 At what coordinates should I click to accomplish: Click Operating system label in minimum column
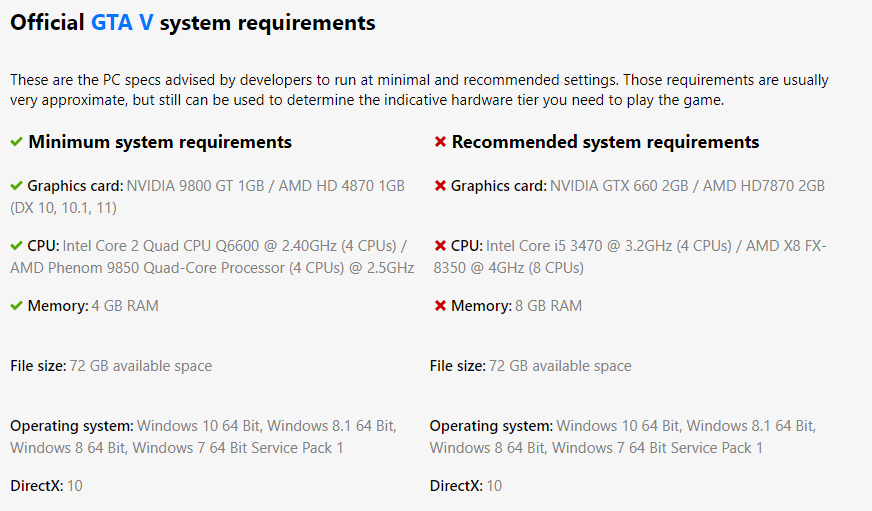[71, 426]
